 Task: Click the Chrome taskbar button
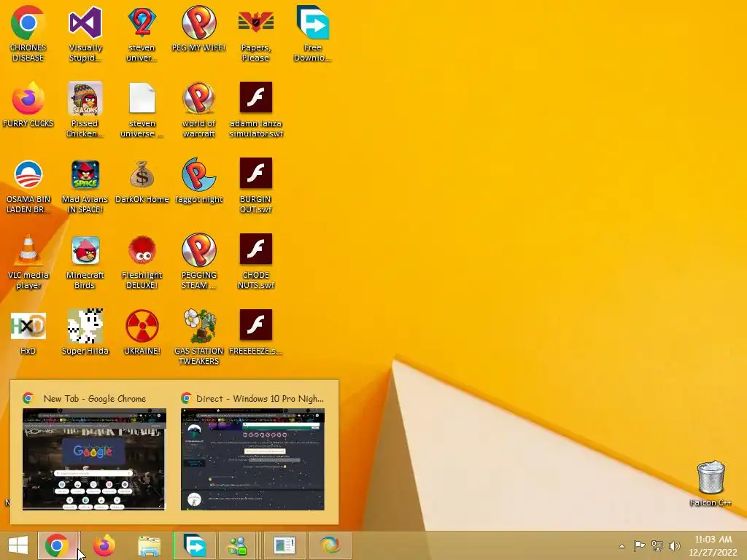57,545
